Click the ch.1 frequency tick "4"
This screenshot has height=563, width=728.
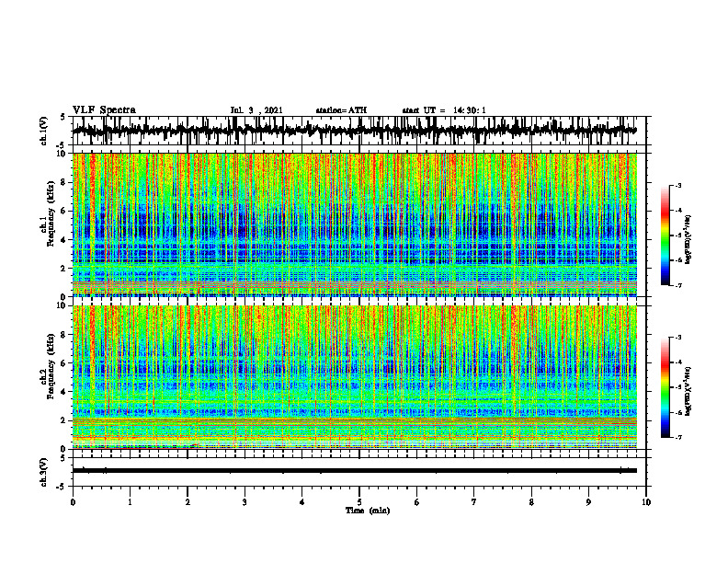tap(63, 240)
